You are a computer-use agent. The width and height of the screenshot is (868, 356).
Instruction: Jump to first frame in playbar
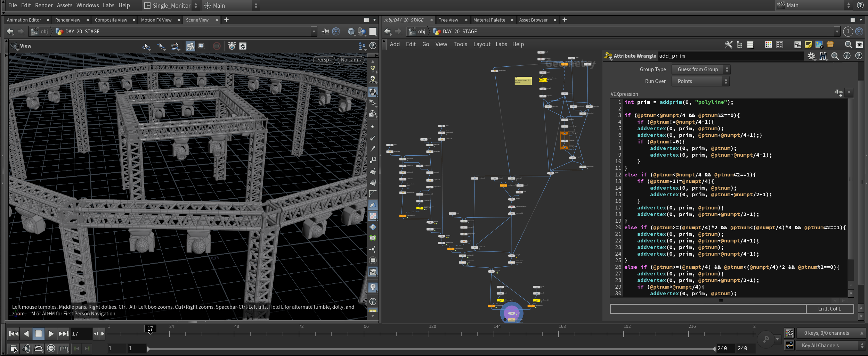[x=14, y=334]
